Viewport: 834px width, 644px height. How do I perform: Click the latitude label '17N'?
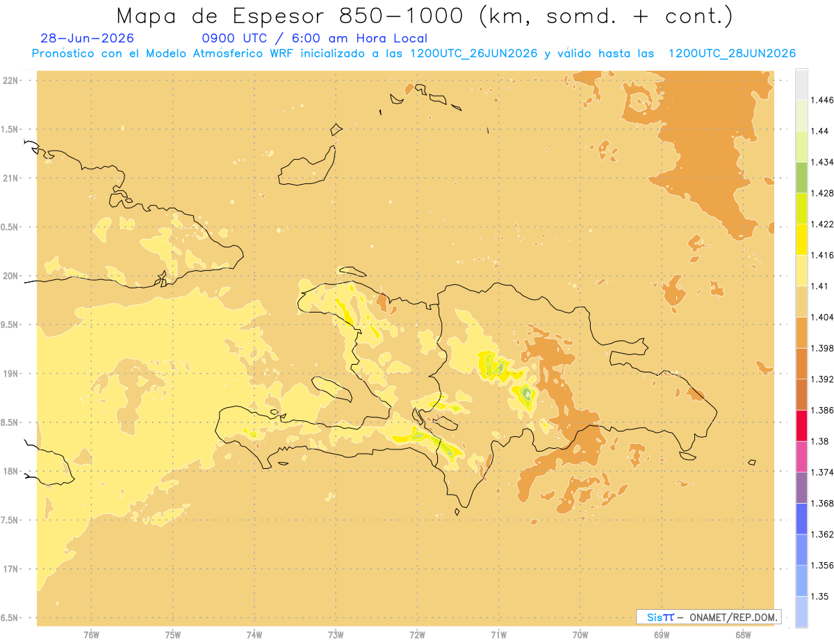pyautogui.click(x=12, y=569)
